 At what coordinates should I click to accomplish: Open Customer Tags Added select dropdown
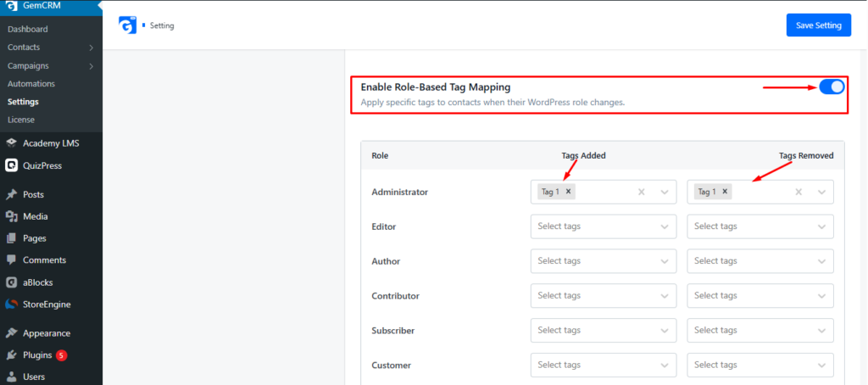(x=604, y=365)
